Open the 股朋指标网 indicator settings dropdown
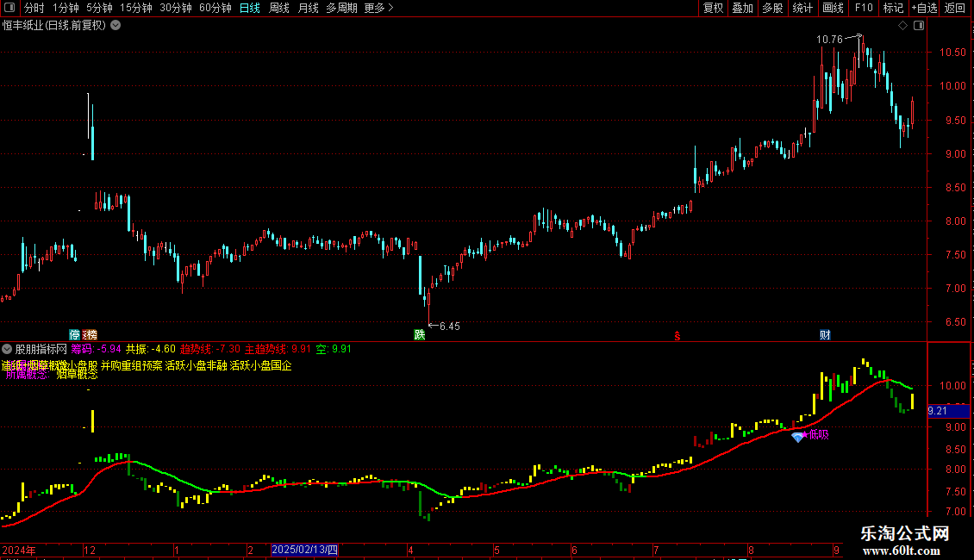Viewport: 974px width, 560px height. tap(7, 349)
